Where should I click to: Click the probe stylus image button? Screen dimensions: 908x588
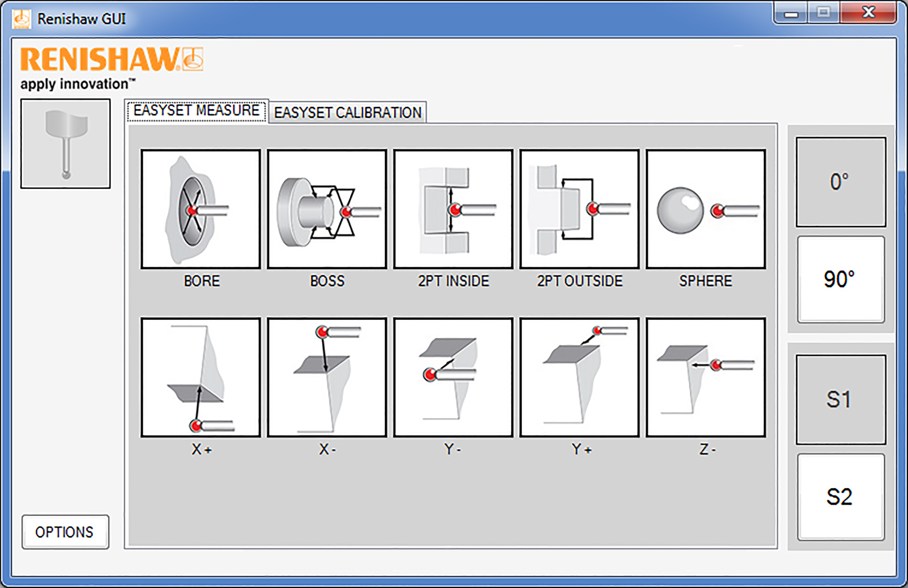[66, 143]
